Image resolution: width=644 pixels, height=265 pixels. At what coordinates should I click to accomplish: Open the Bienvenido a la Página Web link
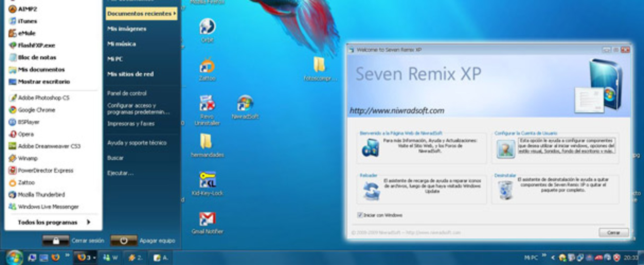(x=401, y=133)
